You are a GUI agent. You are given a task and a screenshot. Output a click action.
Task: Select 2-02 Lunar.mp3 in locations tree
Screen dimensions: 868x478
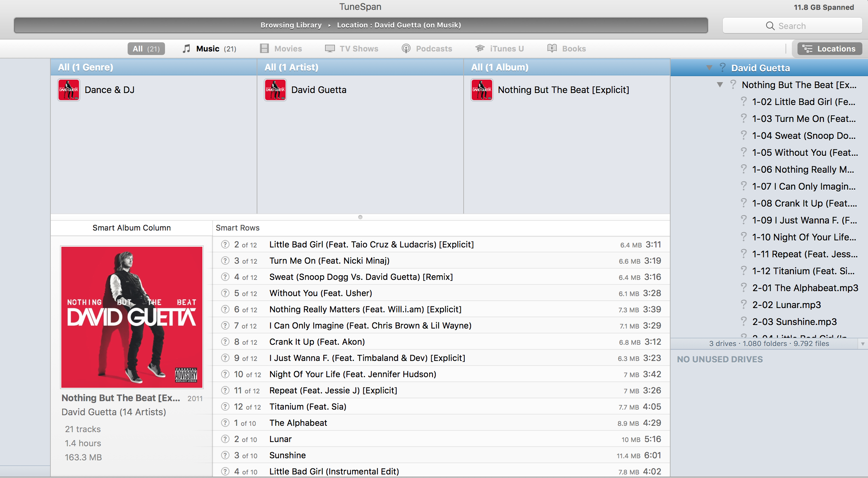786,305
